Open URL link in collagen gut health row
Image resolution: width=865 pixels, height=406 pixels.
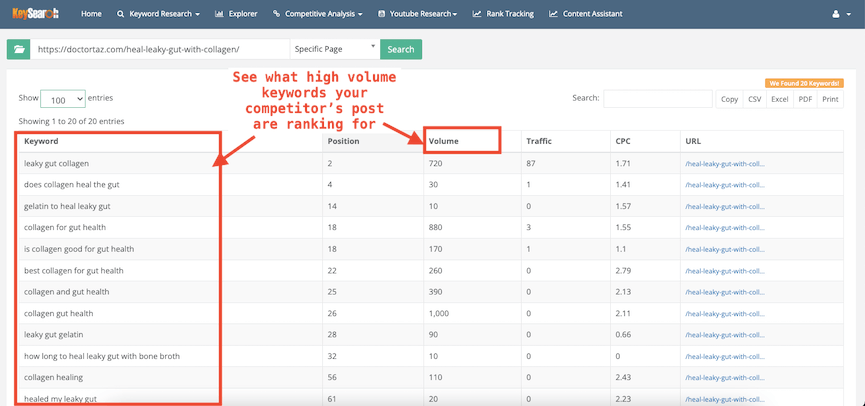(x=725, y=313)
